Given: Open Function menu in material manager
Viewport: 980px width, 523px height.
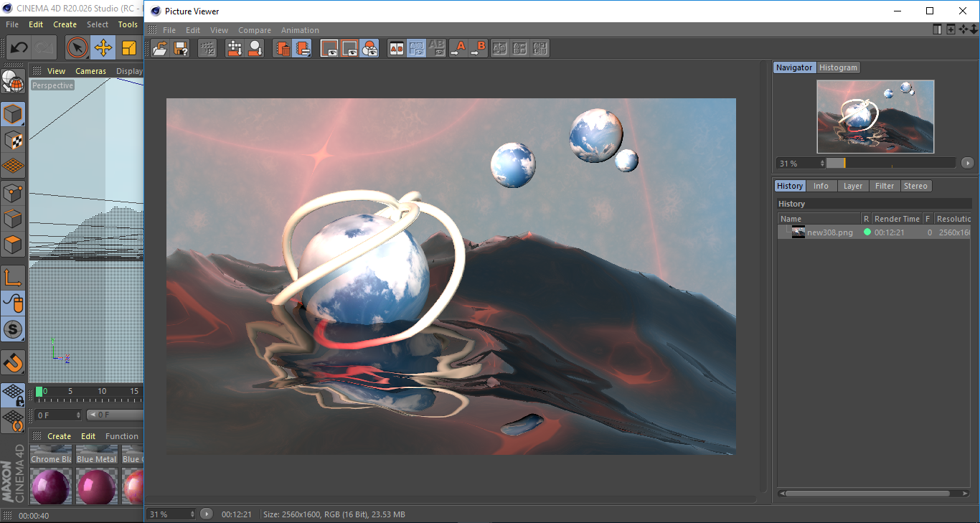Looking at the screenshot, I should [122, 436].
